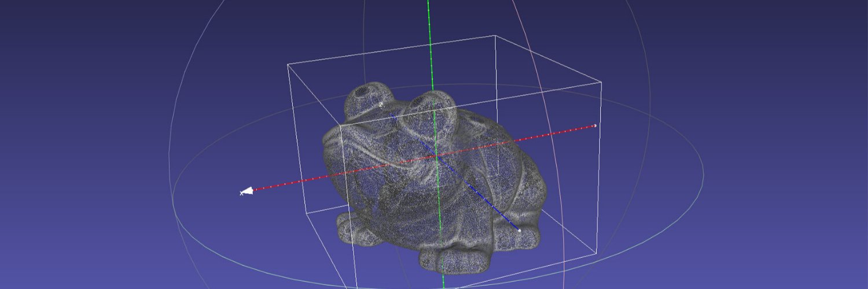Click the "x" label beside the white arrowhead
The image size is (868, 289).
point(241,194)
